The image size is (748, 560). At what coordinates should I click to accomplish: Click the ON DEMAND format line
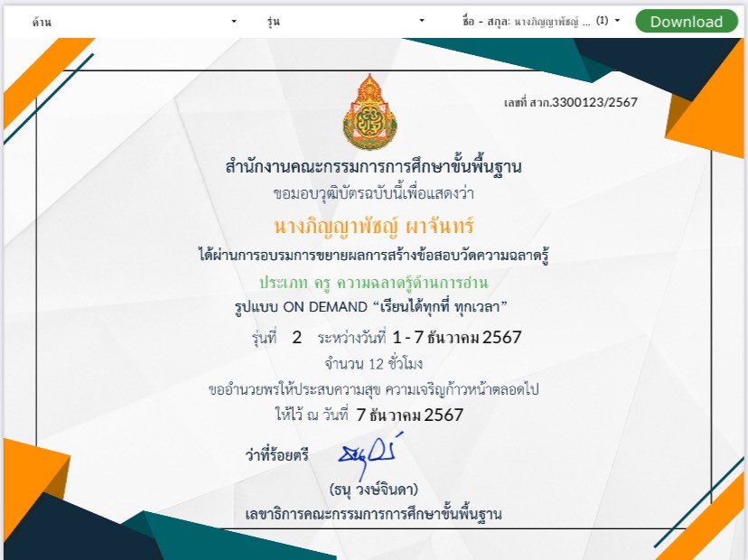[x=370, y=306]
